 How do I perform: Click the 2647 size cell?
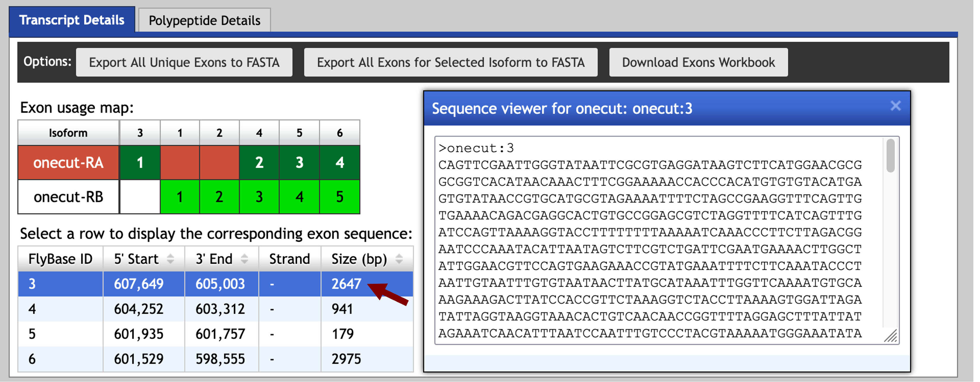(x=367, y=284)
